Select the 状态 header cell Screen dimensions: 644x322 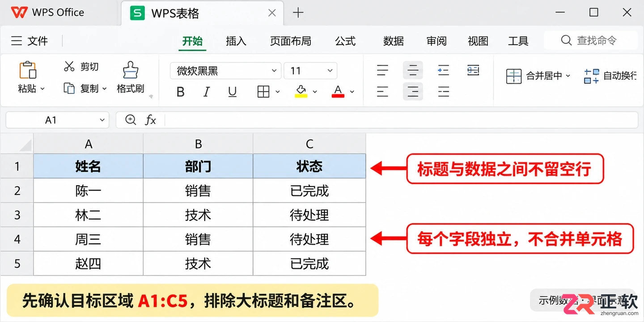pyautogui.click(x=309, y=166)
